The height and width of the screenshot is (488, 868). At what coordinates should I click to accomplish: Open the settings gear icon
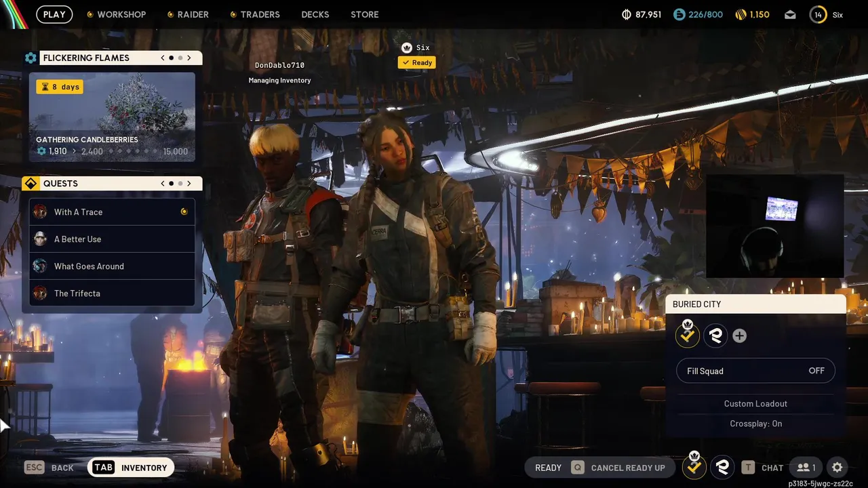click(837, 468)
